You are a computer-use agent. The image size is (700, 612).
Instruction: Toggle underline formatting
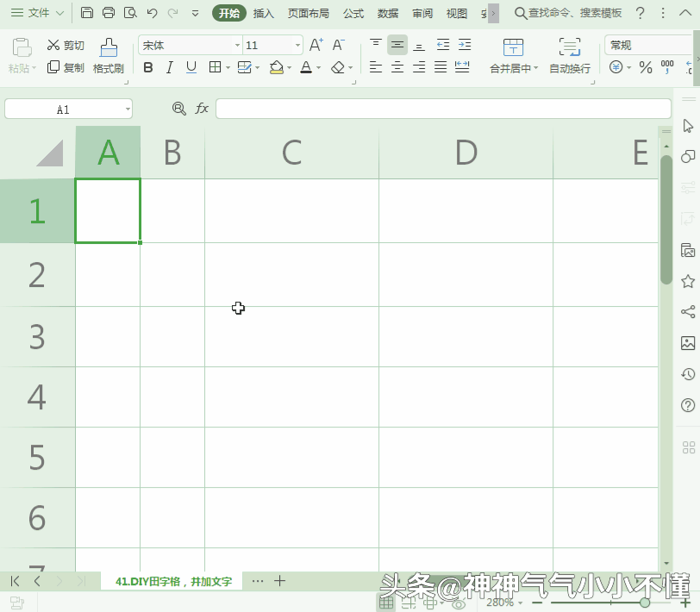191,68
